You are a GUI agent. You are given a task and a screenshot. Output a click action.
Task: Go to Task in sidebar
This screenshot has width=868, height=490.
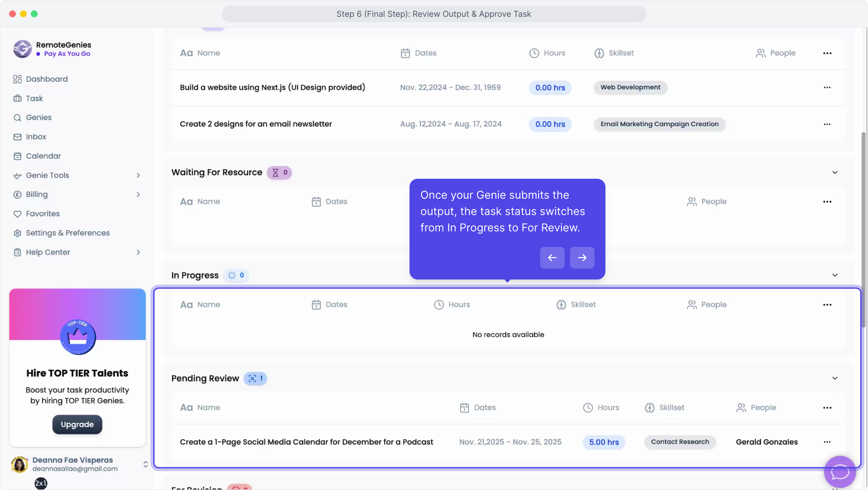[28, 98]
